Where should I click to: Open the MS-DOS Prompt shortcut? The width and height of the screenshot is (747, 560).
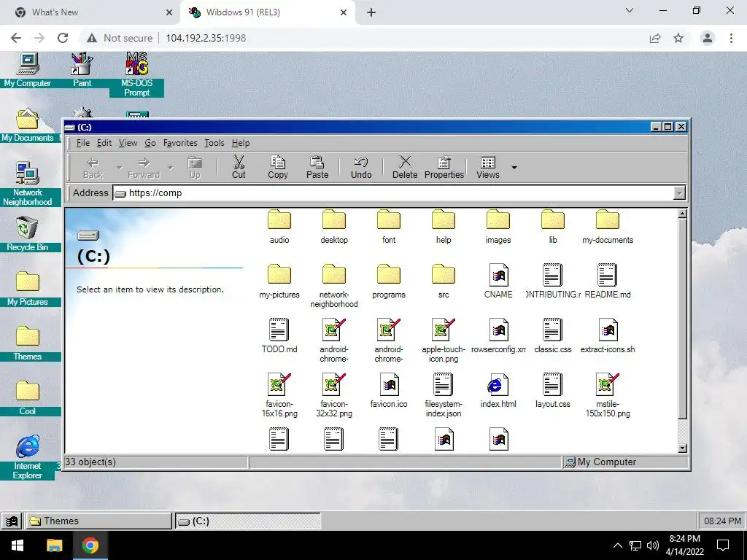coord(137,75)
